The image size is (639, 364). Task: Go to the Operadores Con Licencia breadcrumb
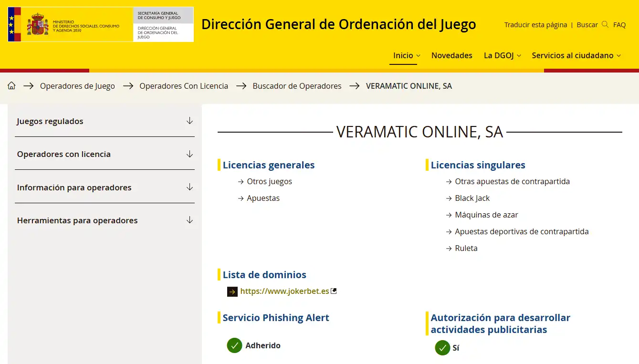pyautogui.click(x=184, y=86)
